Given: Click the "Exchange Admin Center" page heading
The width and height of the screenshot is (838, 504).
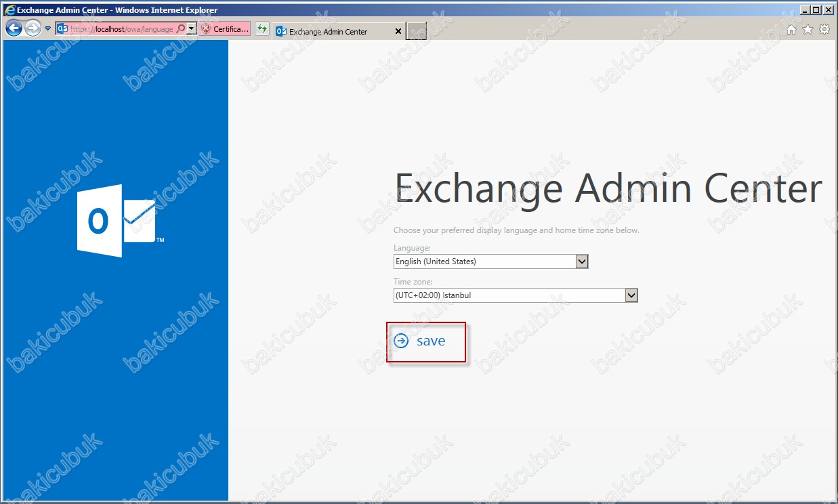Looking at the screenshot, I should tap(608, 188).
